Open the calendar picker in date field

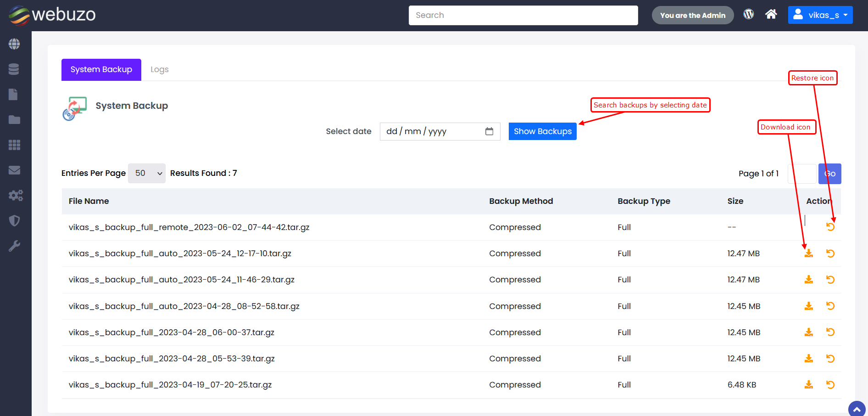click(x=489, y=132)
